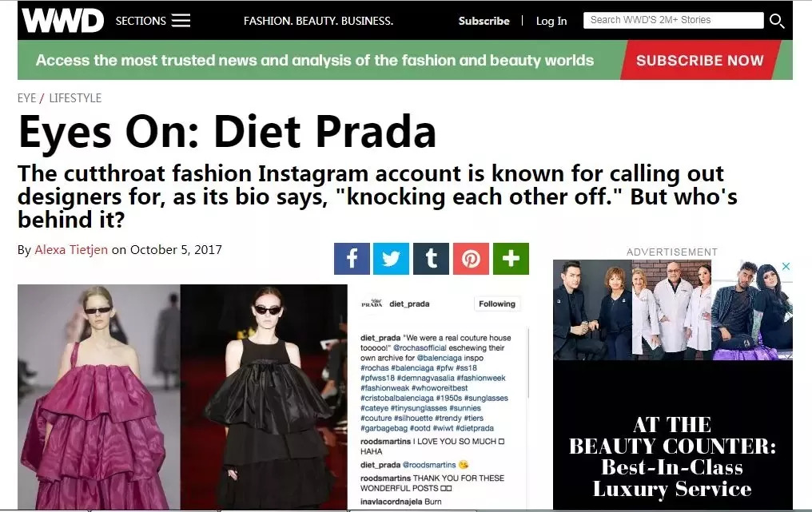Share article on Twitter
Screen dimensions: 812x512
pyautogui.click(x=391, y=258)
